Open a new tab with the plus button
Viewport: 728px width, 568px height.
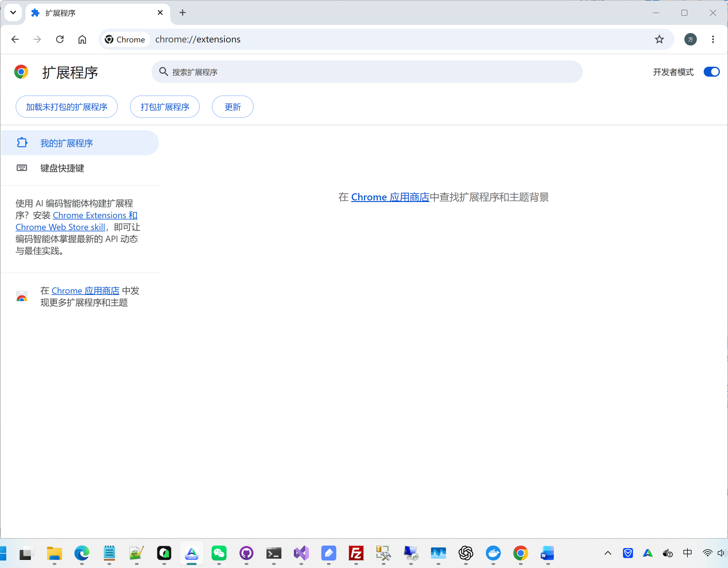tap(182, 13)
